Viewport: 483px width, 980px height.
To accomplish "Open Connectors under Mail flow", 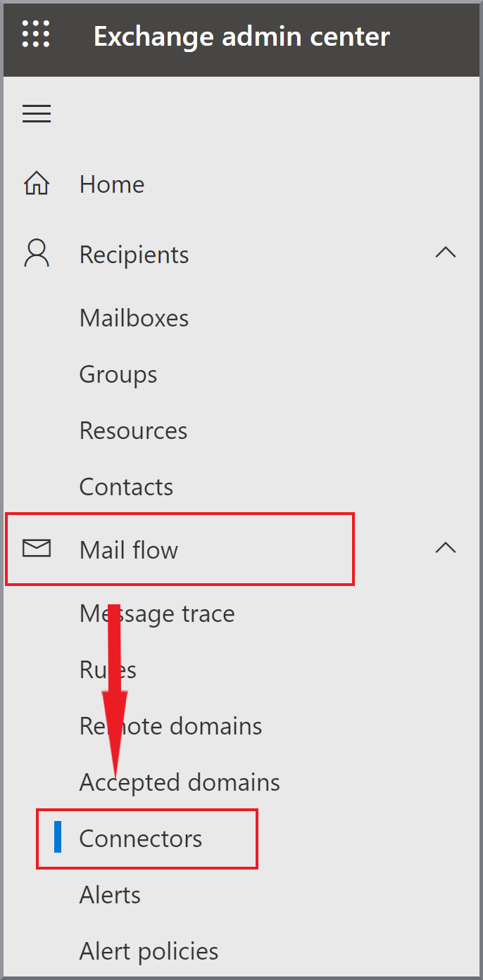I will click(x=141, y=839).
